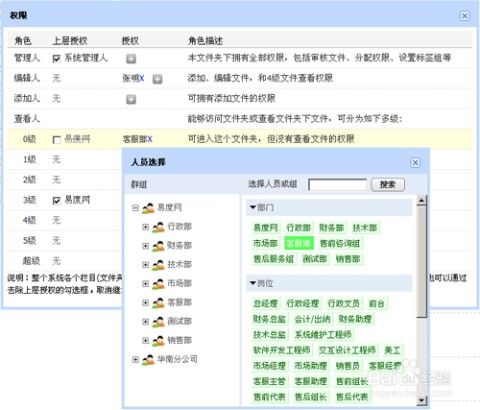Image resolution: width=480 pixels, height=410 pixels.
Task: Expand the 行政部 tree node
Action: (145, 227)
